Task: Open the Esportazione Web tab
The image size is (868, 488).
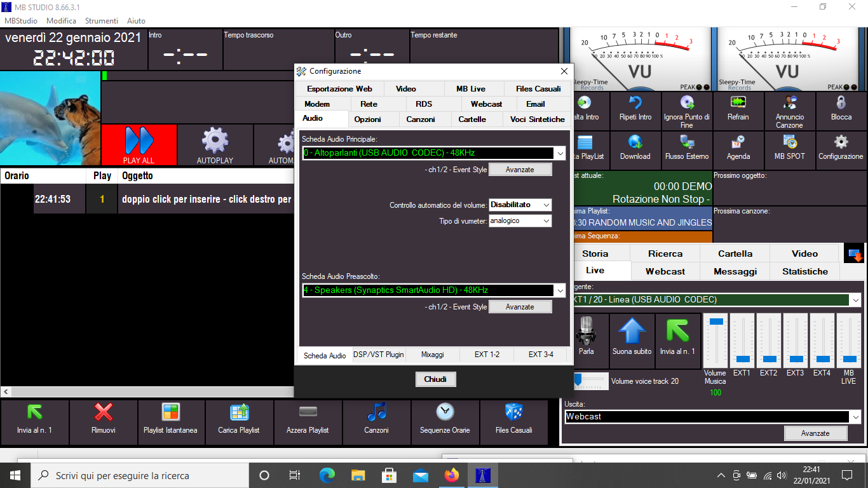Action: point(339,89)
